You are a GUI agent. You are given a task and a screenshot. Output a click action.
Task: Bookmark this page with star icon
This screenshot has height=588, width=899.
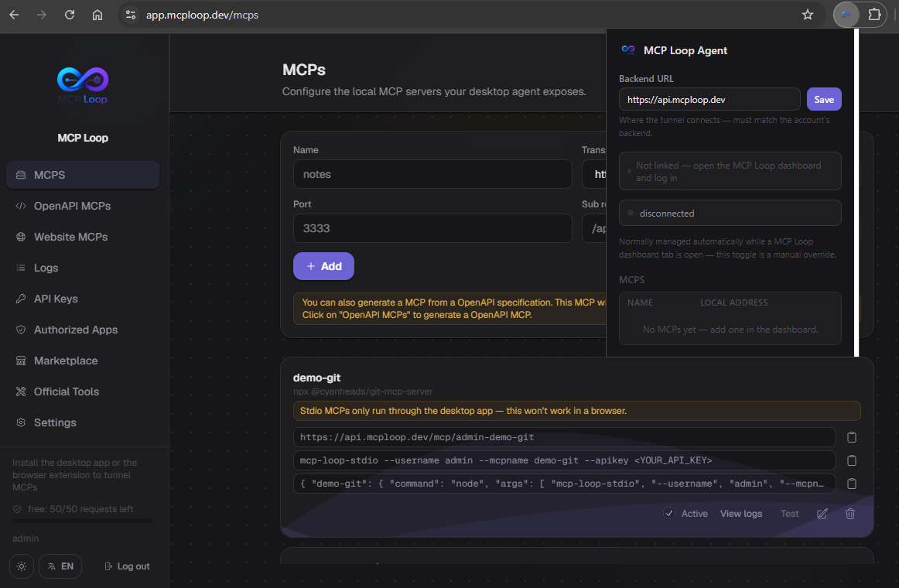tap(807, 15)
